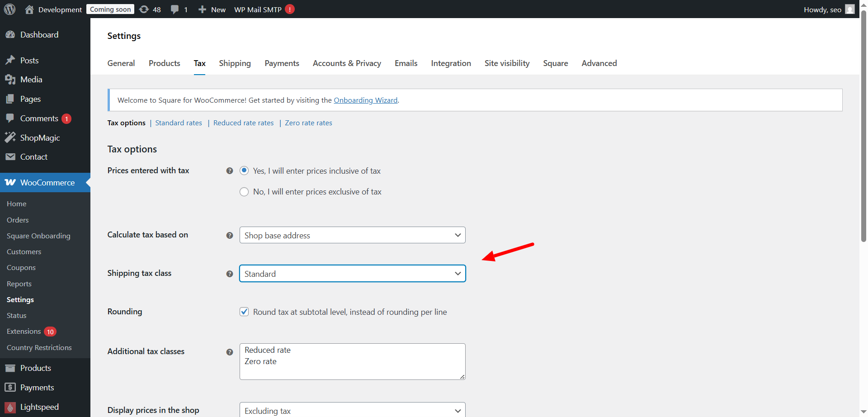The image size is (868, 417).
Task: Click the Comments red count badge
Action: [x=66, y=119]
